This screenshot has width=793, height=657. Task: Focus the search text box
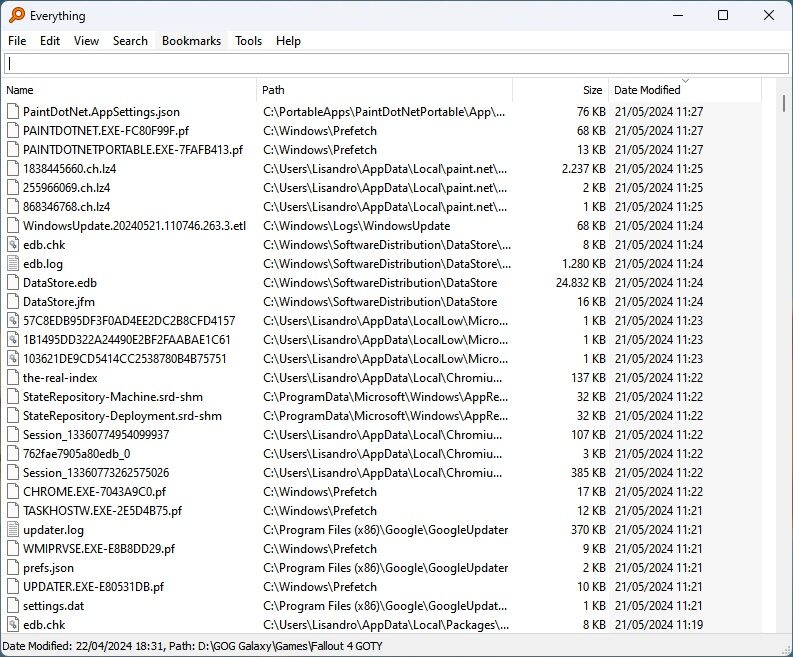coord(396,64)
